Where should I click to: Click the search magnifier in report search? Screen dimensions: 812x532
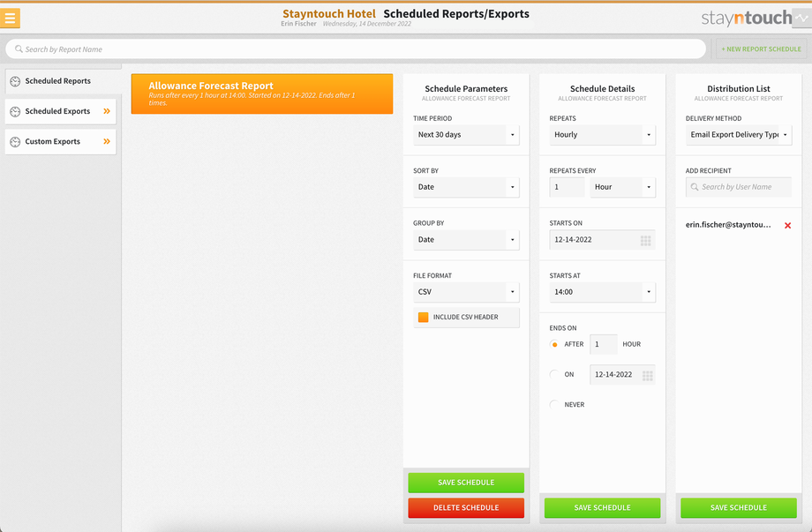[19, 49]
